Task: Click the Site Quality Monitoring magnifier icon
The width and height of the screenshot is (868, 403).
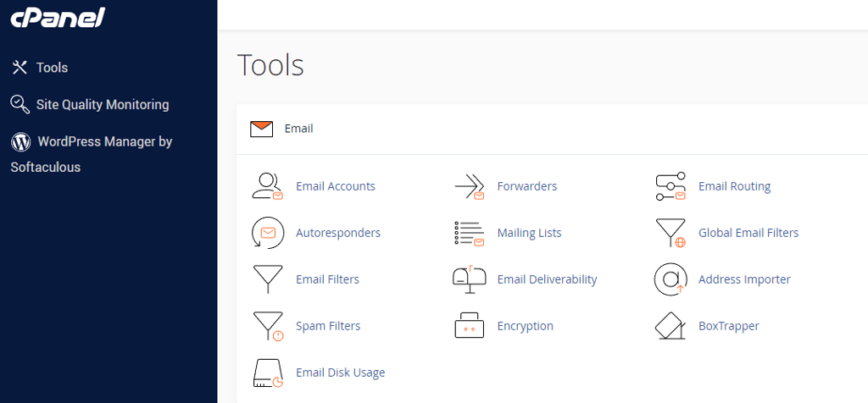Action: (20, 104)
